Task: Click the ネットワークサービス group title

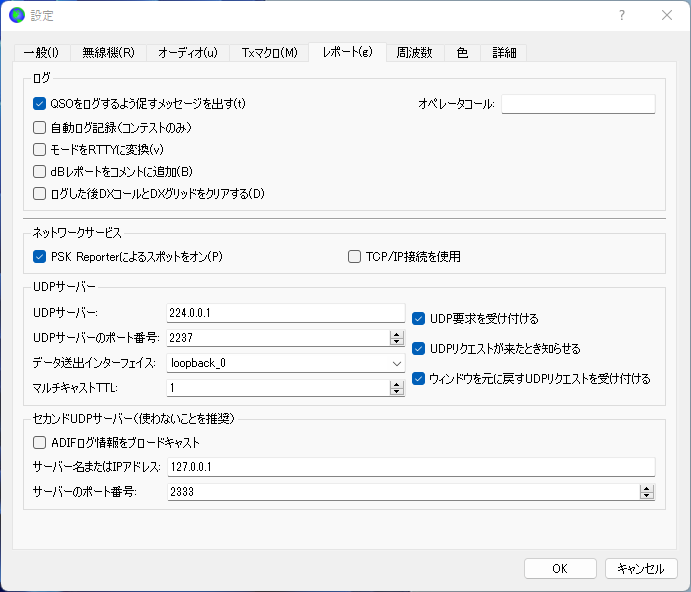Action: [x=77, y=233]
